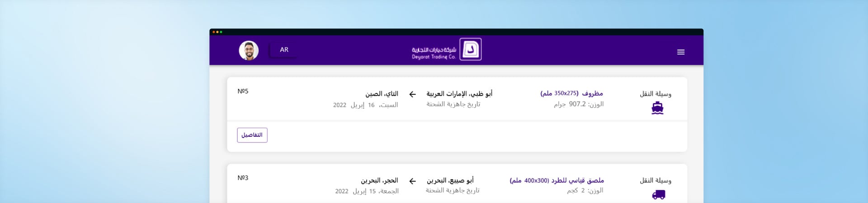Click origin أبو ظبي، الإمارات العربية

(x=459, y=94)
